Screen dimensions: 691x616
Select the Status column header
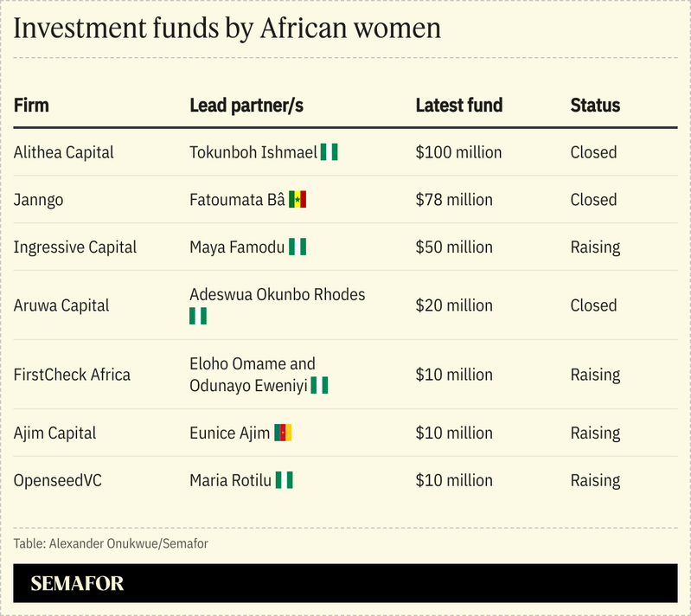pyautogui.click(x=595, y=106)
